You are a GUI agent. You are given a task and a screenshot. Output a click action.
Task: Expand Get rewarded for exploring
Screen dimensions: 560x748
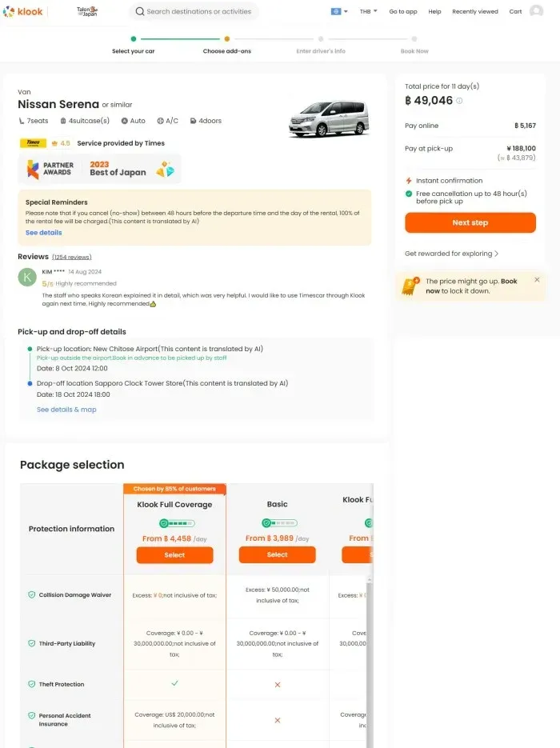point(451,254)
